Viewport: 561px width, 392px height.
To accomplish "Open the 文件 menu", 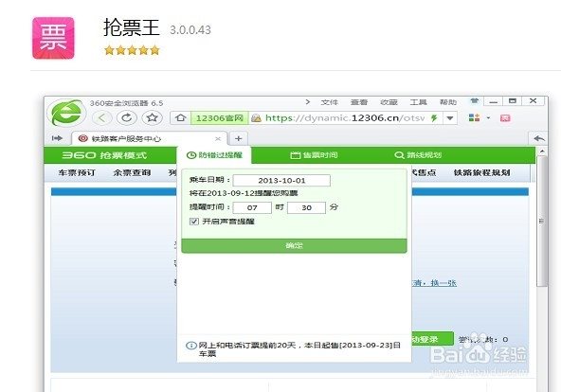I will pos(329,102).
